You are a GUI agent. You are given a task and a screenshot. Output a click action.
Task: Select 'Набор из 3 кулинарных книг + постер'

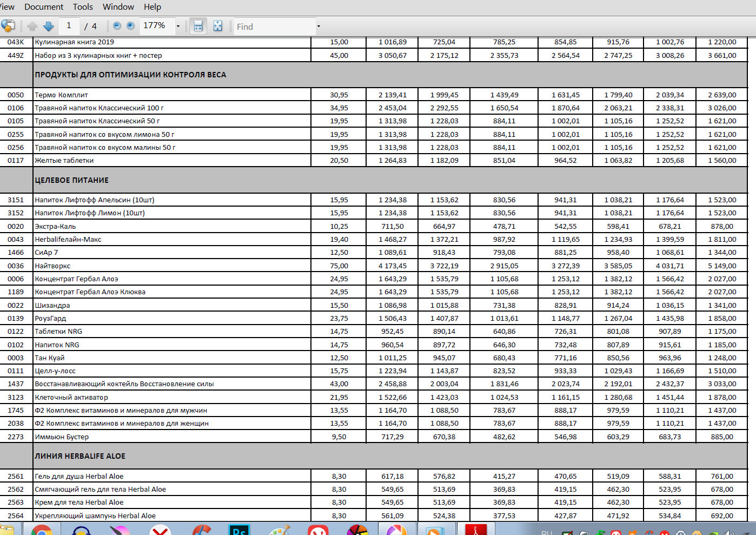(x=98, y=55)
